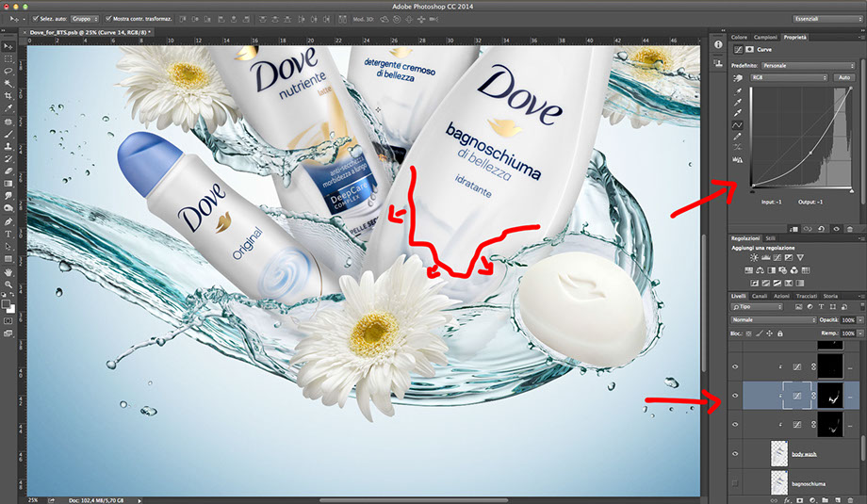Toggle Mostra contr. trasformaz. checkbox
867x504 pixels.
(108, 19)
